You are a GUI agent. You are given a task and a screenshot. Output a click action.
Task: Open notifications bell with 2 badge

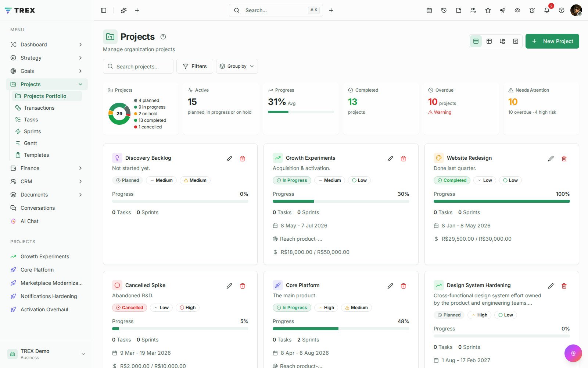pos(547,10)
